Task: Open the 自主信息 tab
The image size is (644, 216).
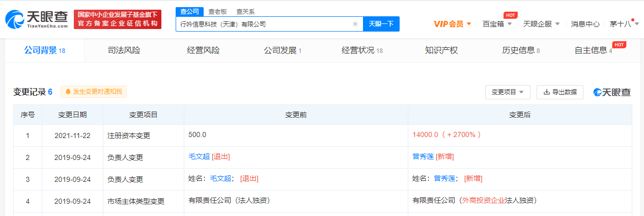Action: point(593,50)
